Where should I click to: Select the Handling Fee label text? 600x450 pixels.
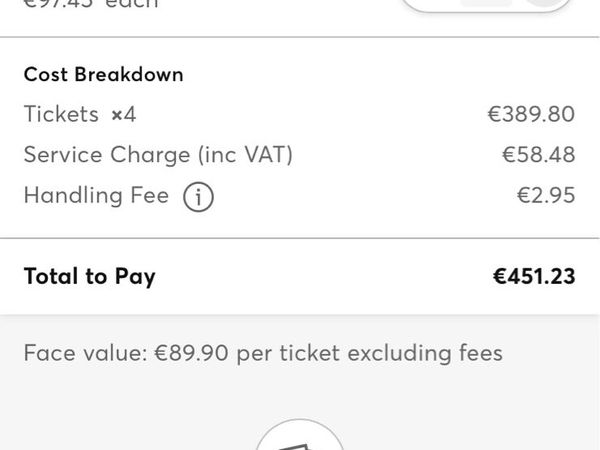[96, 195]
